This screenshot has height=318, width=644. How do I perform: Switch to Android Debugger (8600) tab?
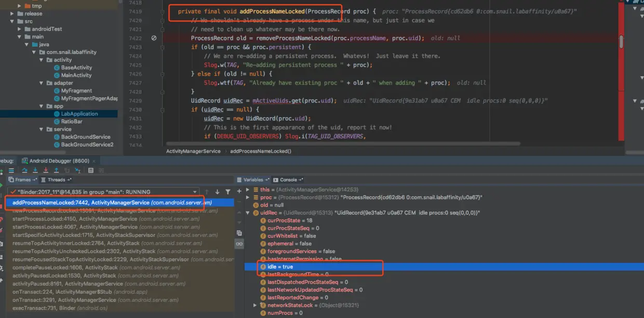click(x=56, y=161)
